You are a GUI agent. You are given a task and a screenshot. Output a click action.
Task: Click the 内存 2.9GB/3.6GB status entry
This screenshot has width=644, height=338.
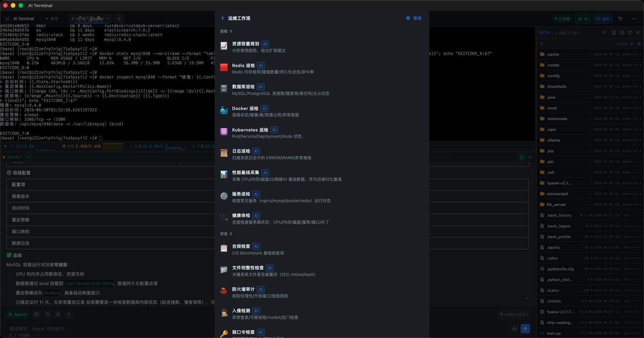(82, 146)
